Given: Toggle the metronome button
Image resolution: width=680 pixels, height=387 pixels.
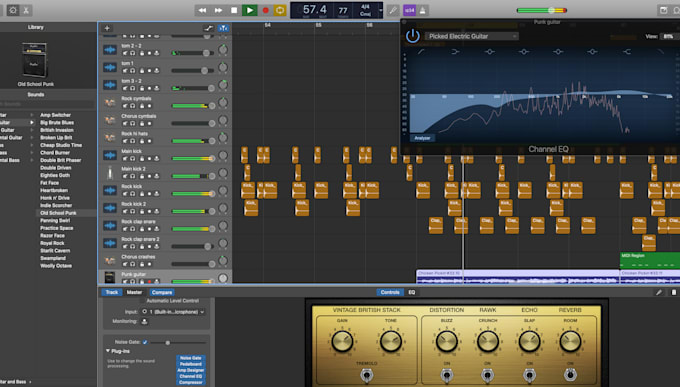Looking at the screenshot, I should point(422,10).
